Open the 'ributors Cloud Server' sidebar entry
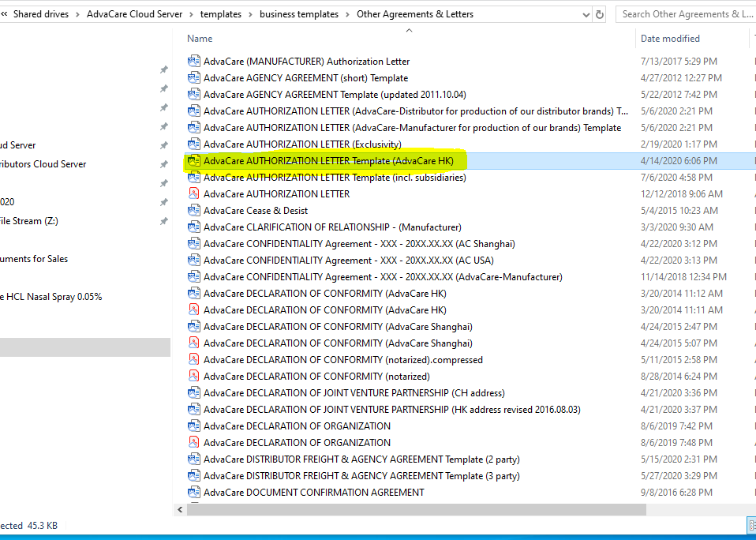The image size is (756, 540). [43, 164]
